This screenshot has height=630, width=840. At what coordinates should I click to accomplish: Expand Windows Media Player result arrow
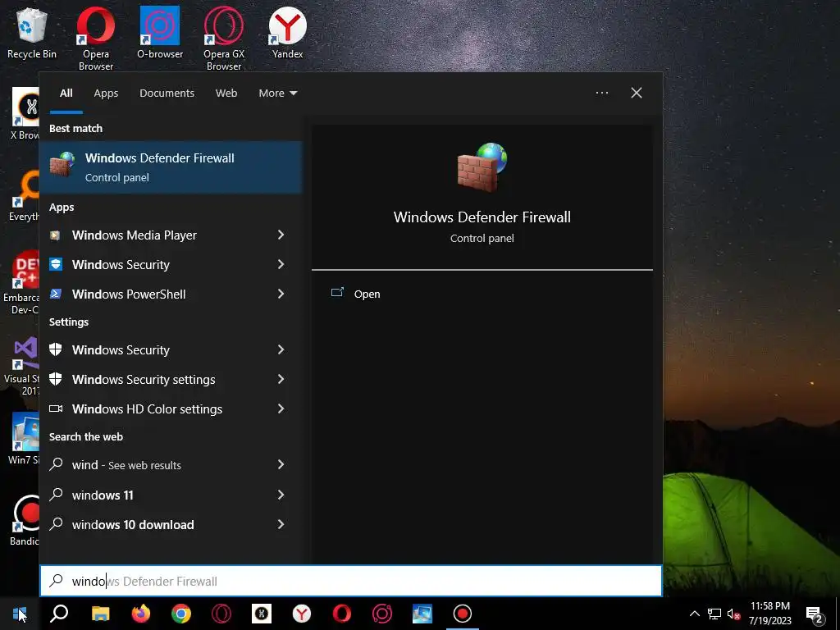[281, 235]
